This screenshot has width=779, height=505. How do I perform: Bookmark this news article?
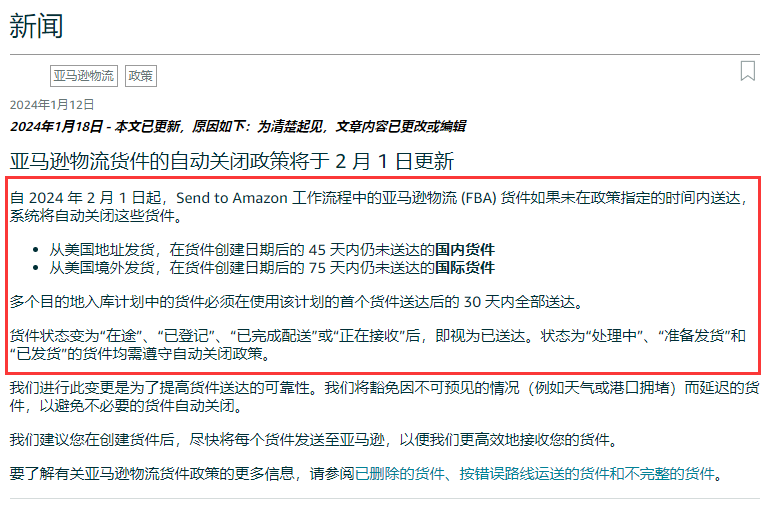(x=747, y=71)
